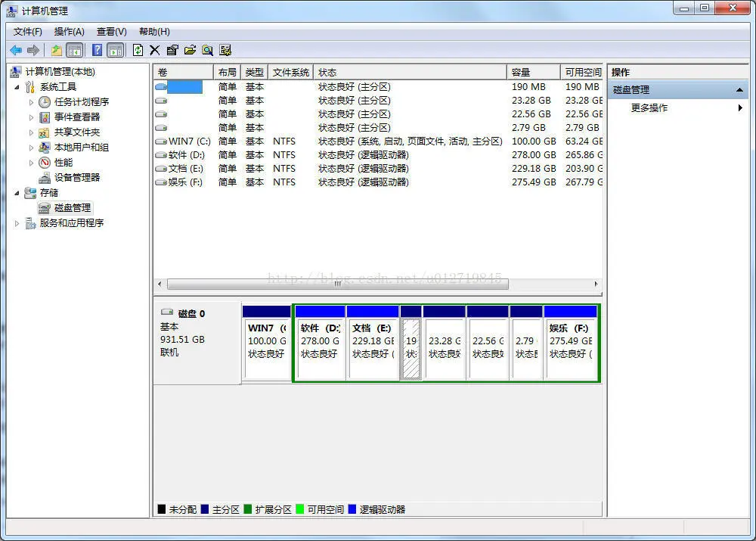This screenshot has height=541, width=756.
Task: Select the 2.79 GB volume drive icon
Action: coord(161,128)
